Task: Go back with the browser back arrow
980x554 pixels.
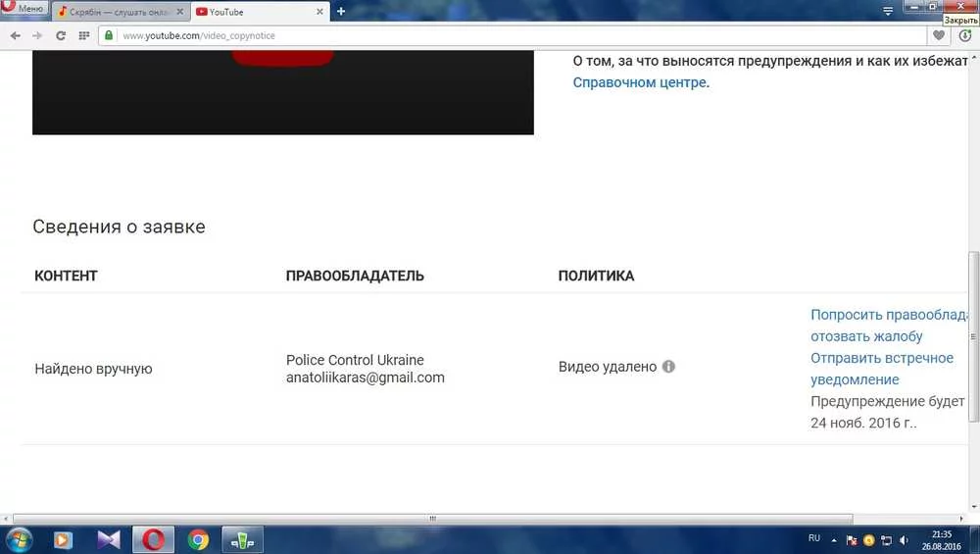Action: pyautogui.click(x=16, y=35)
